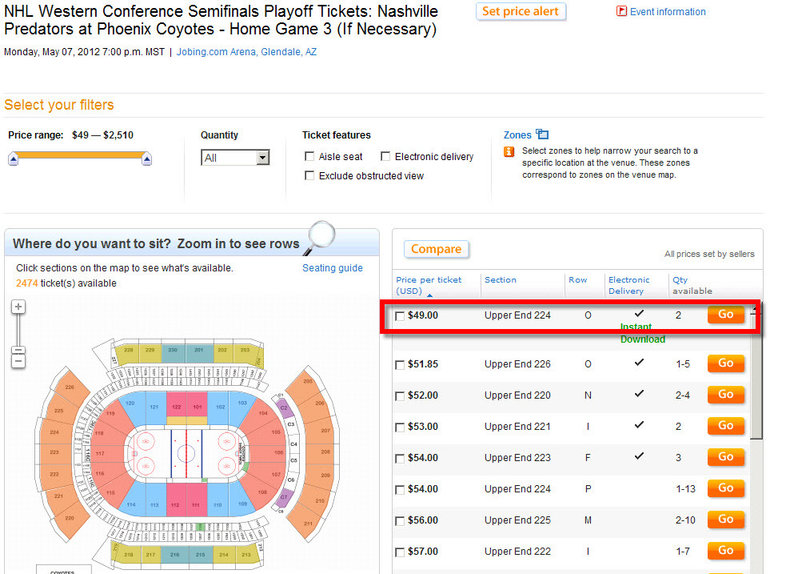
Task: Open the Quantity dropdown
Action: click(x=235, y=158)
